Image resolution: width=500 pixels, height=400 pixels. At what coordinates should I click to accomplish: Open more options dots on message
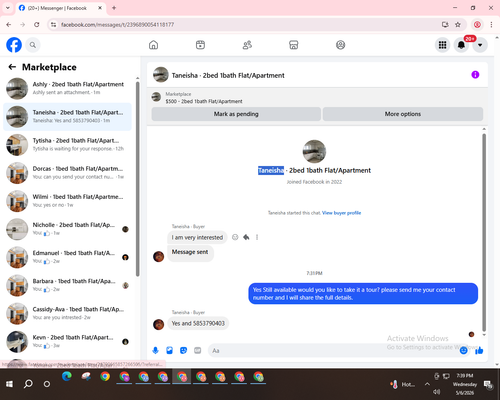(x=257, y=237)
